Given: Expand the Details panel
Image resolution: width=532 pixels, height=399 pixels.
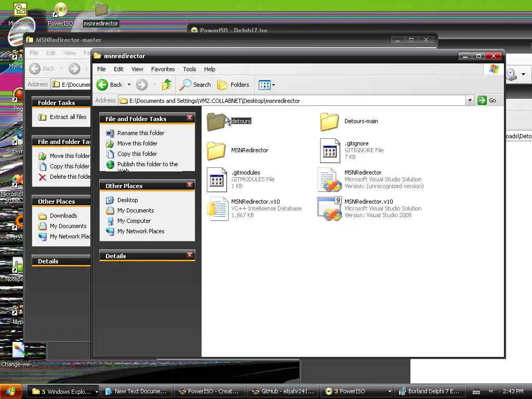Looking at the screenshot, I should [189, 255].
